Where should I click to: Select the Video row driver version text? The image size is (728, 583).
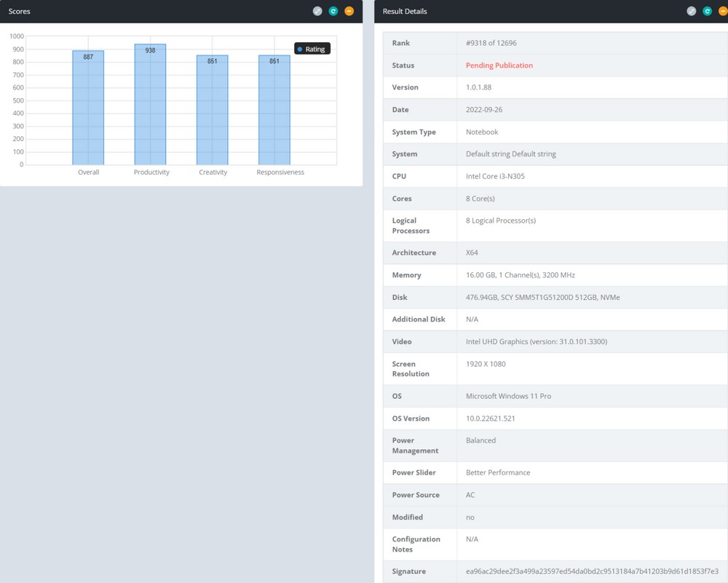[x=537, y=341]
